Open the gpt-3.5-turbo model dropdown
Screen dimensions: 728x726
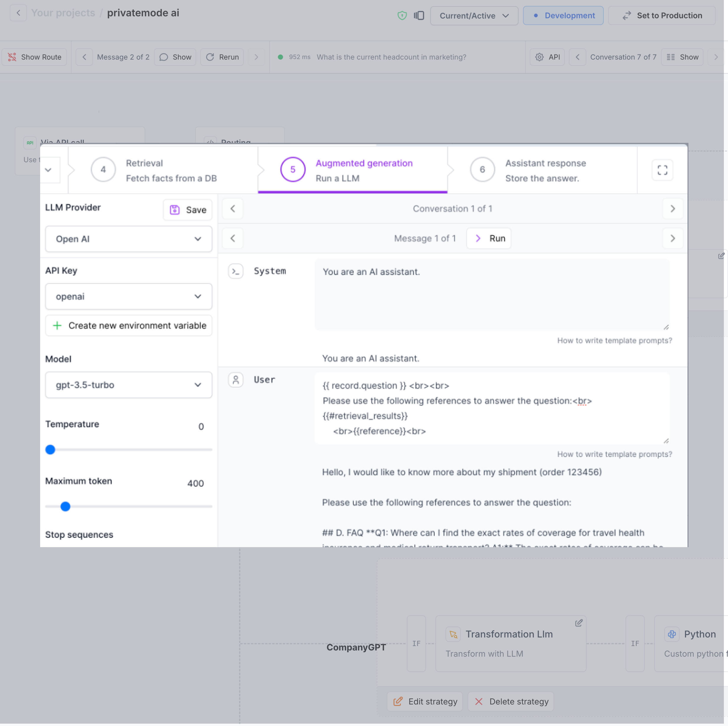click(128, 385)
